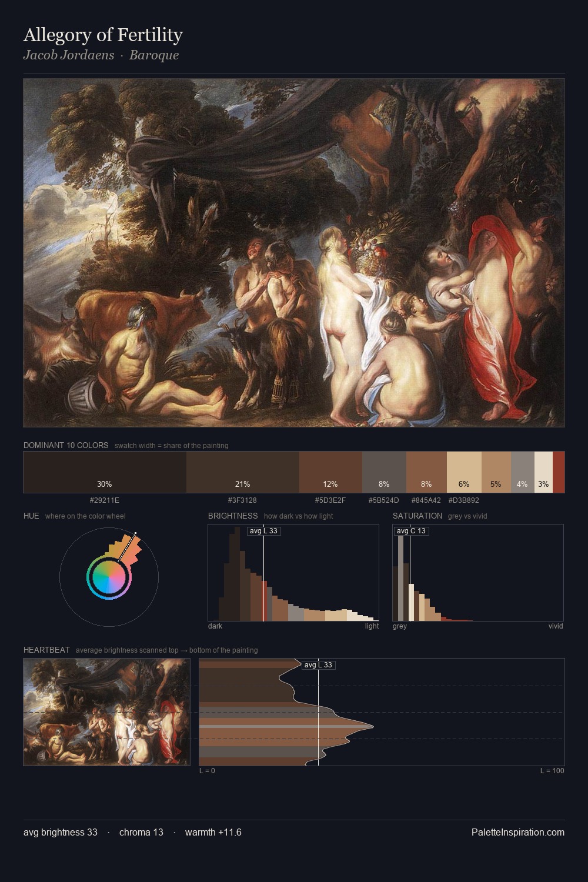Image resolution: width=588 pixels, height=882 pixels.
Task: Click the 'vivid' saturation axis label
Action: click(x=556, y=626)
